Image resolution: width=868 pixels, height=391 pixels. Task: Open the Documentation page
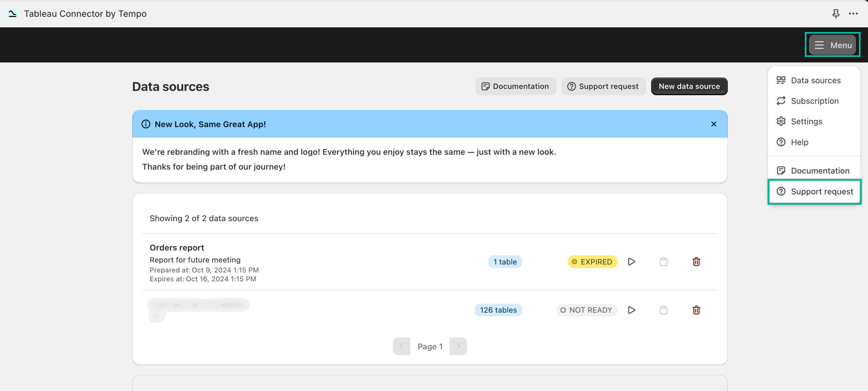(515, 86)
